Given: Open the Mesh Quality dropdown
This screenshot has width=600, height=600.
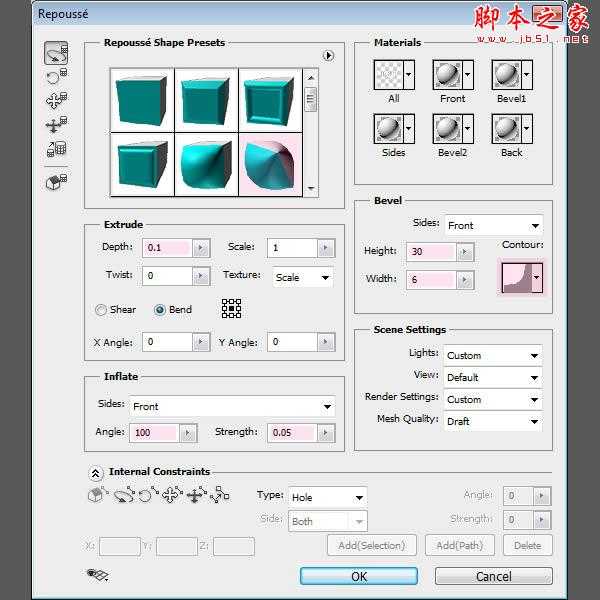Looking at the screenshot, I should tap(493, 421).
